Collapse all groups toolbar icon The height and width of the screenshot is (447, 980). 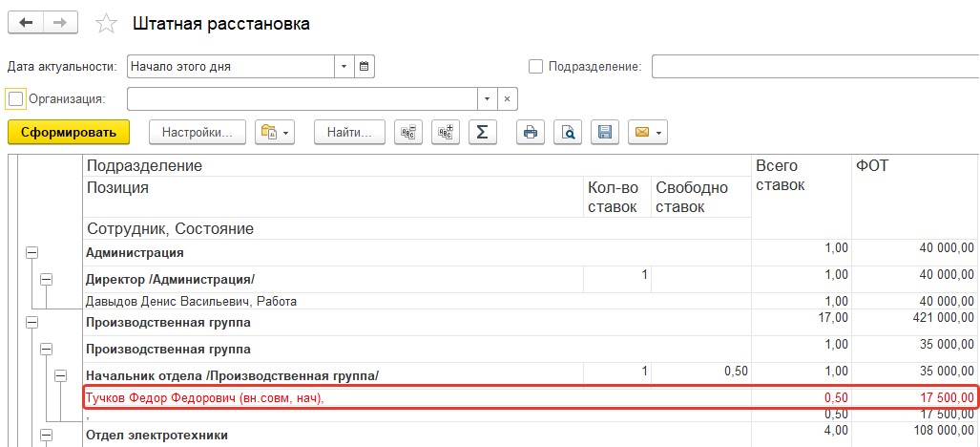point(408,133)
